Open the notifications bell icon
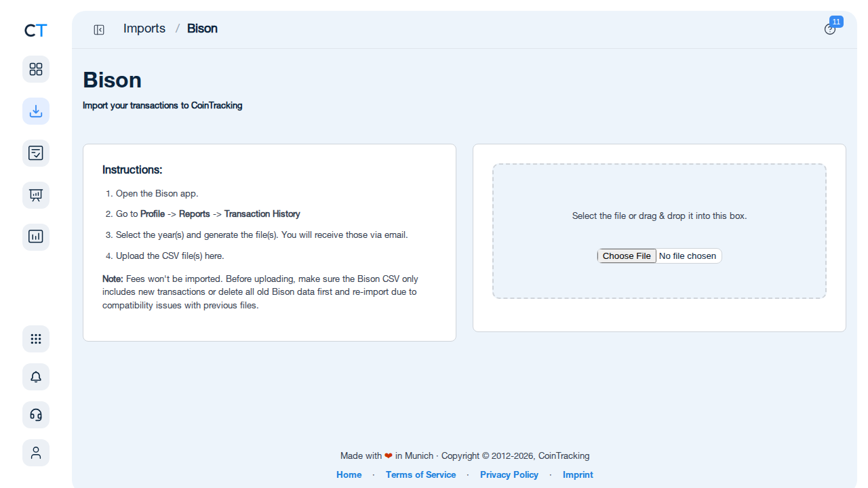The image size is (868, 488). pos(36,377)
